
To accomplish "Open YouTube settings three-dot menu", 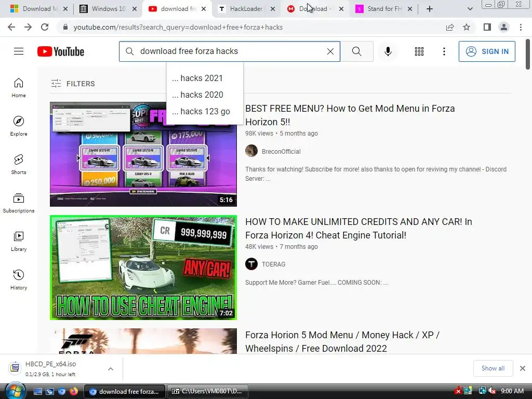I will [x=444, y=51].
